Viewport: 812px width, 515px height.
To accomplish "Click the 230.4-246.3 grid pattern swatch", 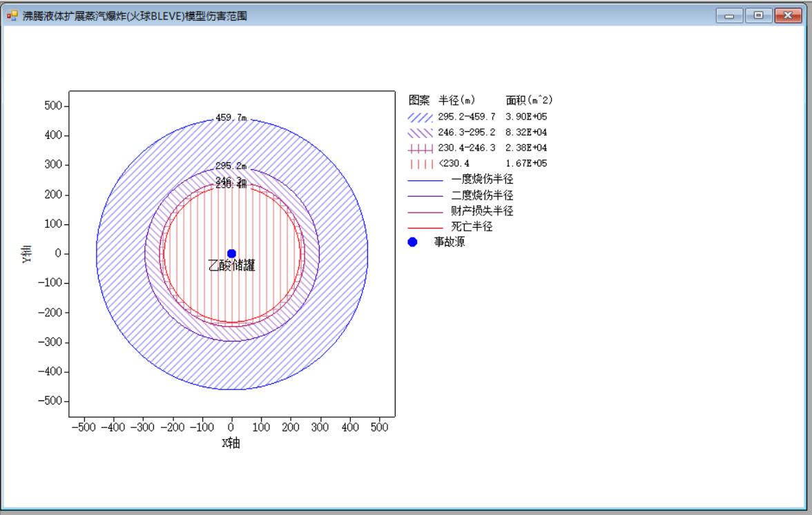I will (x=420, y=149).
